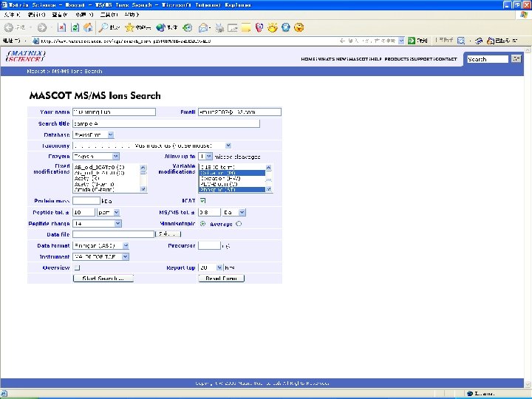The height and width of the screenshot is (399, 532).
Task: Click the Mail envelope toolbar icon
Action: coord(203,27)
